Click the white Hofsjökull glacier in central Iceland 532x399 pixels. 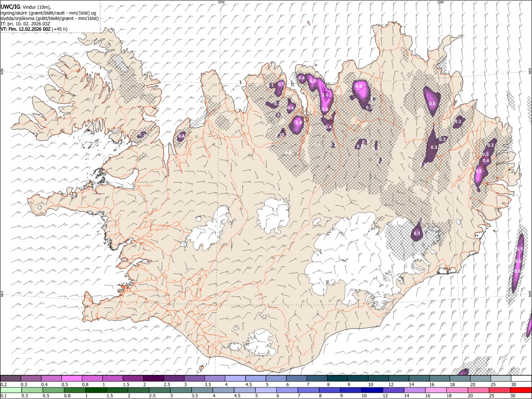coord(273,216)
